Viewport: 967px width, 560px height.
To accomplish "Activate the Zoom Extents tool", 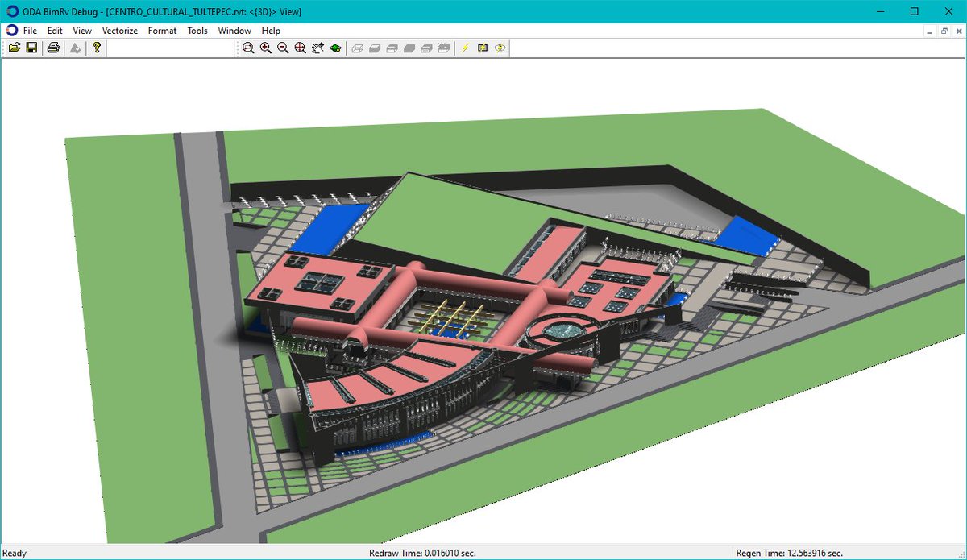I will tap(300, 48).
